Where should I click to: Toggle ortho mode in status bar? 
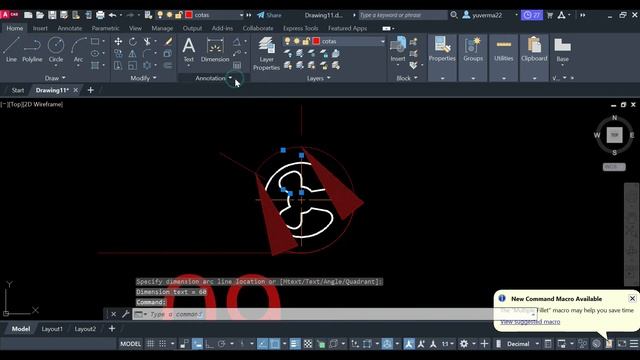point(209,344)
